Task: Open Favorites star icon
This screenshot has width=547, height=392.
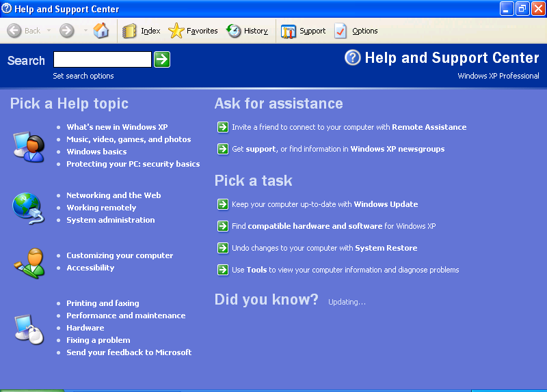Action: 176,31
